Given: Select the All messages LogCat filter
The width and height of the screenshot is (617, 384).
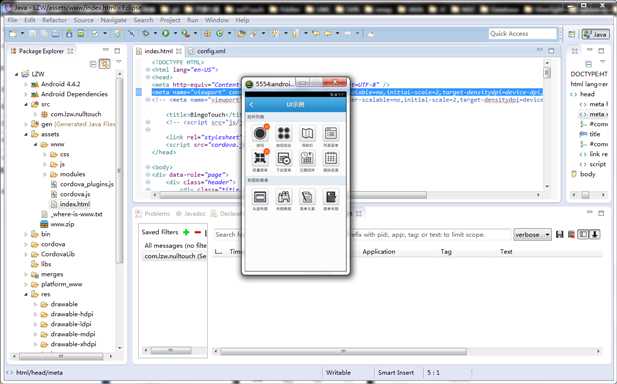Looking at the screenshot, I should (x=175, y=246).
